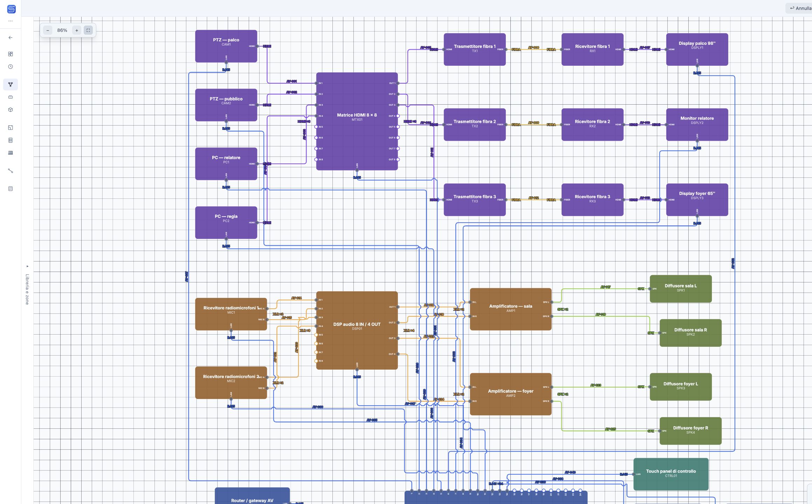
Task: Open the clock history icon in sidebar
Action: 11,66
